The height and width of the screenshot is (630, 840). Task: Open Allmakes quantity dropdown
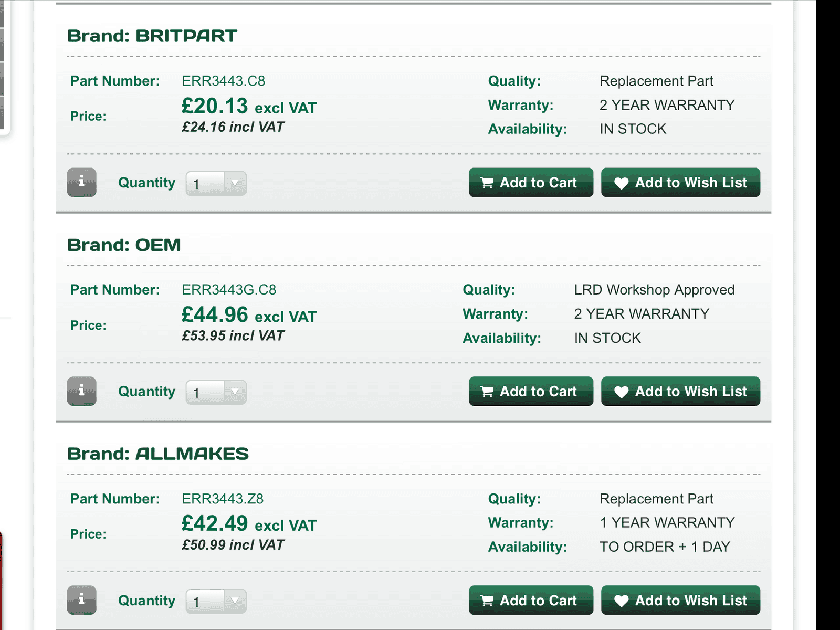[x=216, y=601]
